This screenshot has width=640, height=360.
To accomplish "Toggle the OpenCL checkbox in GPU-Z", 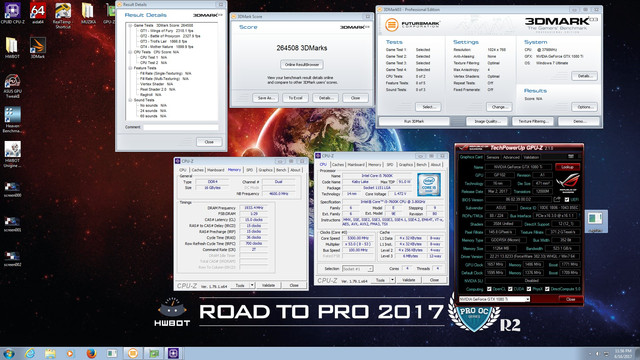I will pyautogui.click(x=489, y=289).
